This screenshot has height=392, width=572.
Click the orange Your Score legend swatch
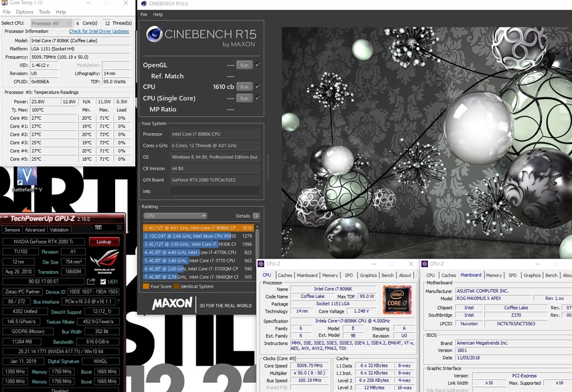(x=146, y=286)
